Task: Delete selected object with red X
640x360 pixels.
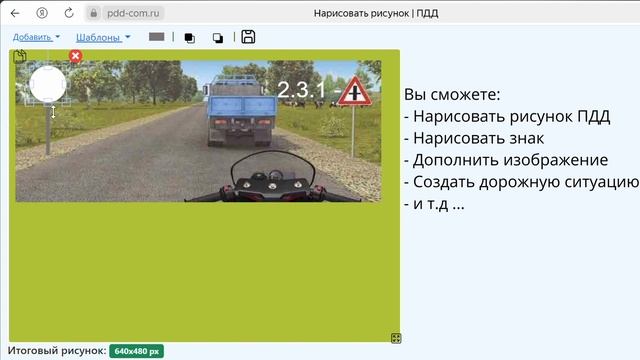Action: click(x=75, y=56)
